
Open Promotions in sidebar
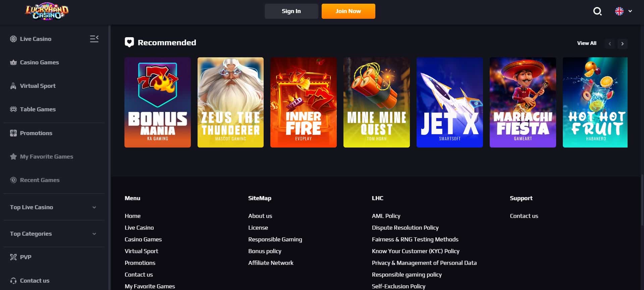tap(36, 133)
